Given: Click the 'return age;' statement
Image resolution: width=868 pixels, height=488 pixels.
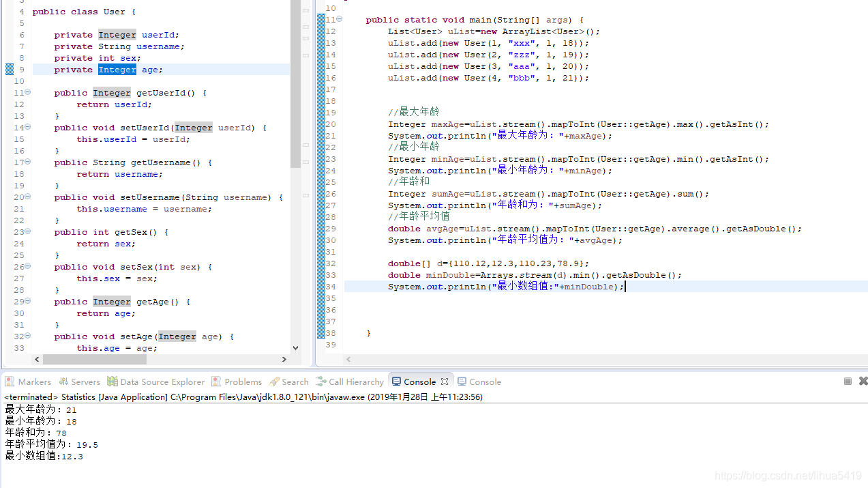Looking at the screenshot, I should coord(106,313).
